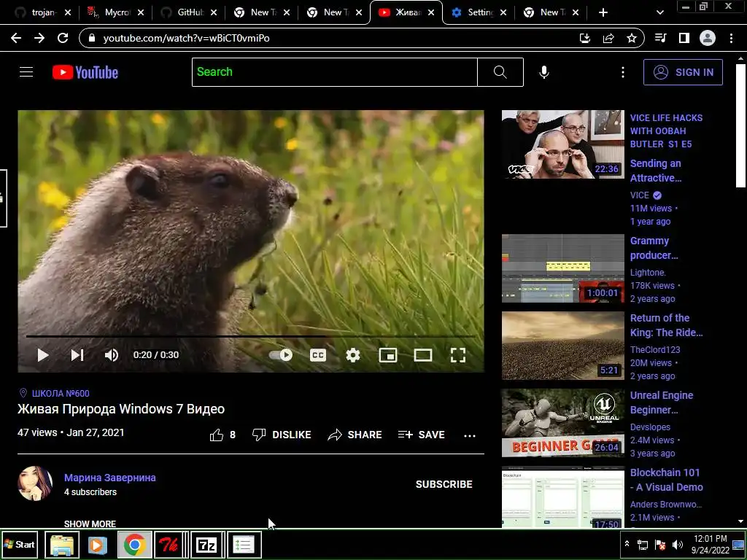Screen dimensions: 747x560
Task: Enter full screen mode
Action: point(457,355)
